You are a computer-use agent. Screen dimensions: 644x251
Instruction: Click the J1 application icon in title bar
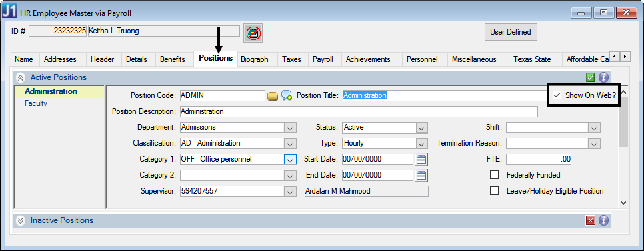click(x=10, y=12)
